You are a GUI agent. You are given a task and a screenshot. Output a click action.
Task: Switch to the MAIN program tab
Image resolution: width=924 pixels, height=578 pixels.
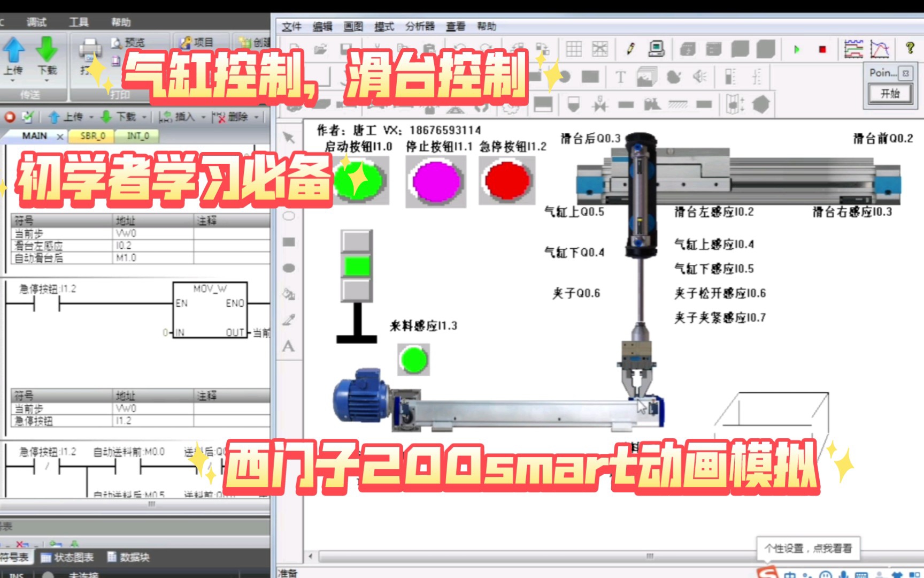coord(34,136)
